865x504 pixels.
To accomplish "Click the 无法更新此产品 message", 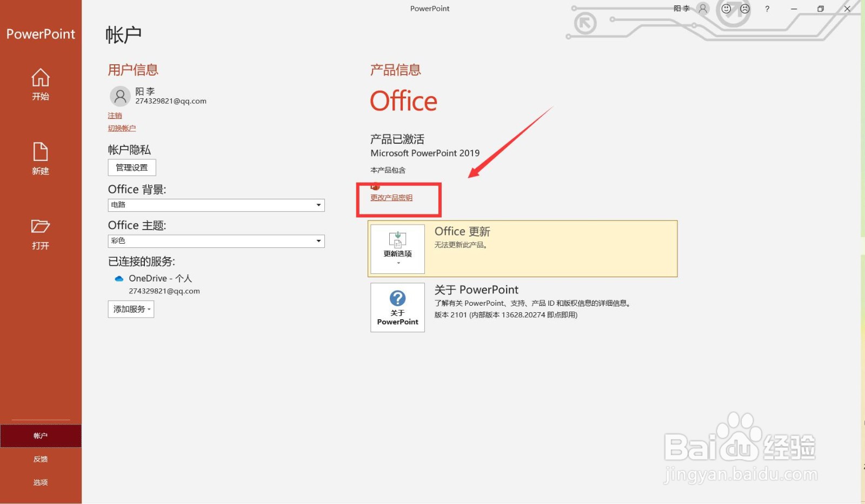I will tap(461, 245).
